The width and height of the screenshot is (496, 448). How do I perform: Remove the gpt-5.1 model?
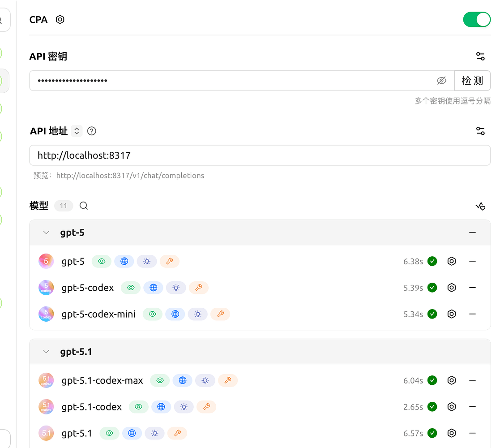[472, 433]
